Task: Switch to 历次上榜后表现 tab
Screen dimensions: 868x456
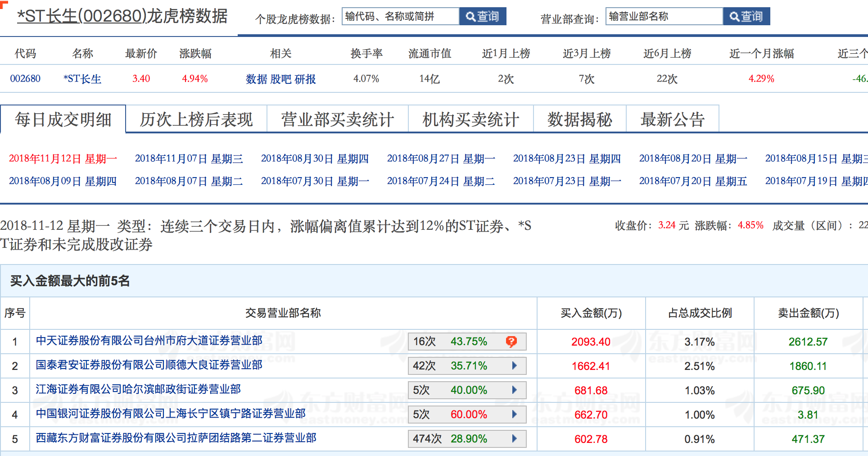Action: pos(196,120)
